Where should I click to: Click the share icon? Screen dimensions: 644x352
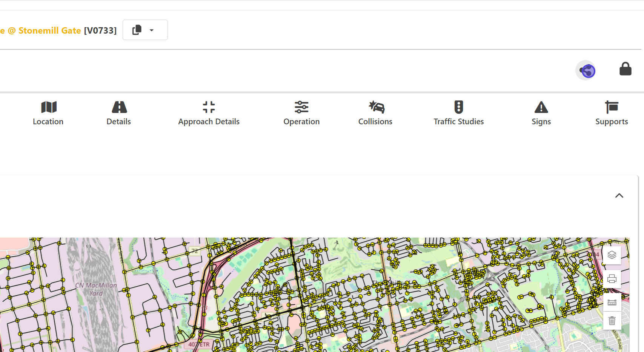tap(586, 70)
